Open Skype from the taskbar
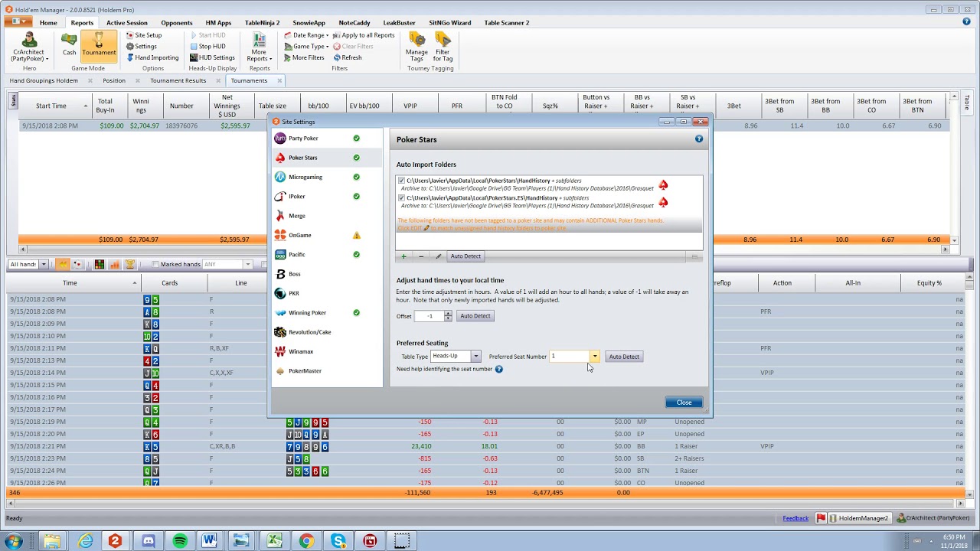980x551 pixels. click(x=338, y=541)
